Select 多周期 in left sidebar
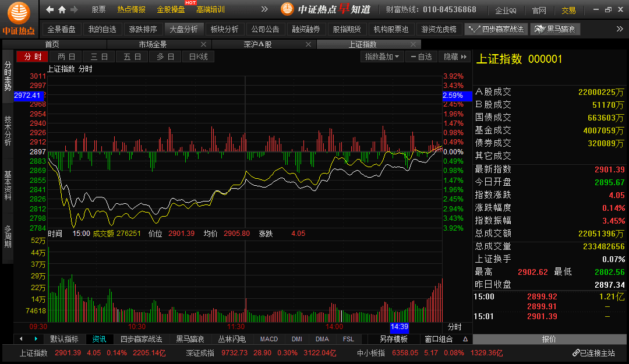629x364 pixels. [x=8, y=237]
